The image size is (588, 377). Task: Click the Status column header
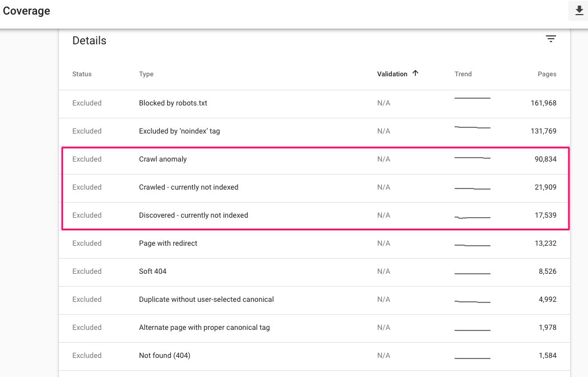[x=82, y=74]
